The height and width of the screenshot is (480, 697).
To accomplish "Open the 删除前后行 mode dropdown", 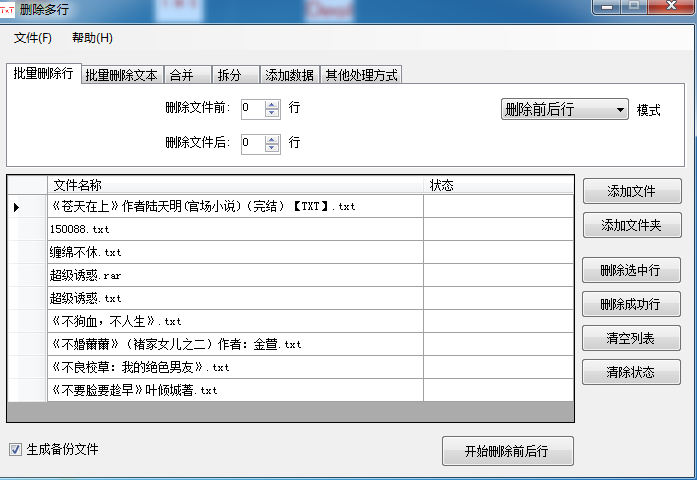I will [x=565, y=109].
